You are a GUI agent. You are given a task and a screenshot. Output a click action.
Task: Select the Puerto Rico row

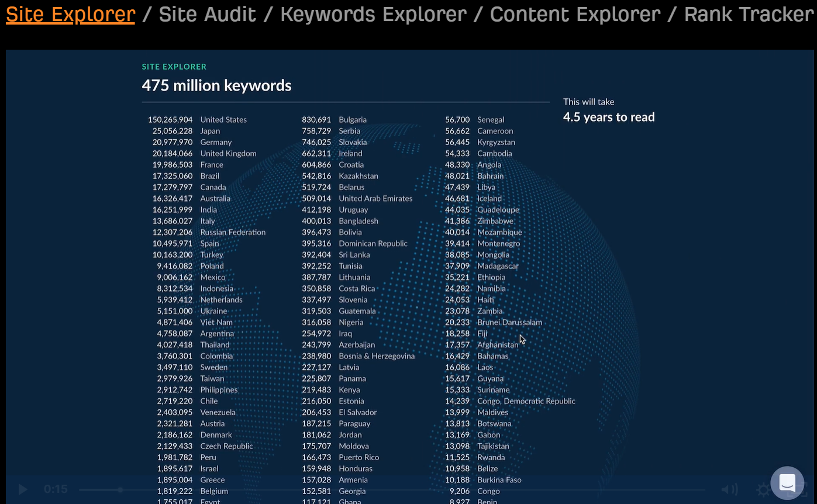pyautogui.click(x=340, y=457)
